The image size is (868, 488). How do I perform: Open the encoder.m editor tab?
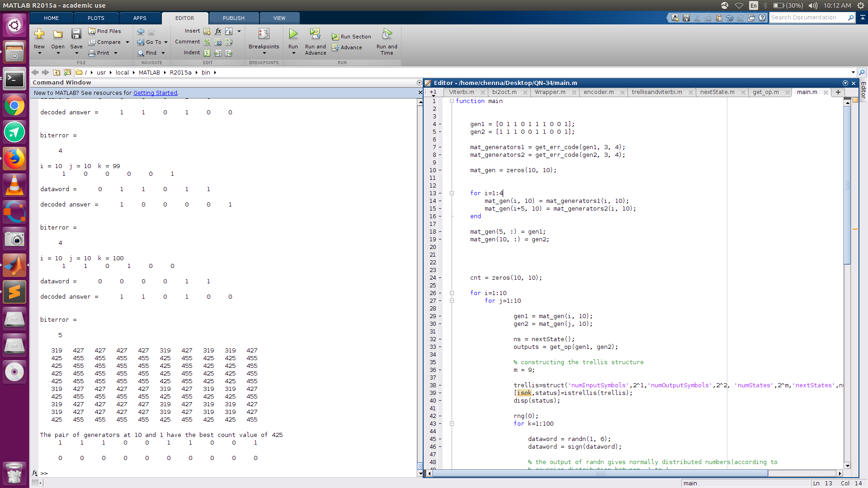[599, 92]
